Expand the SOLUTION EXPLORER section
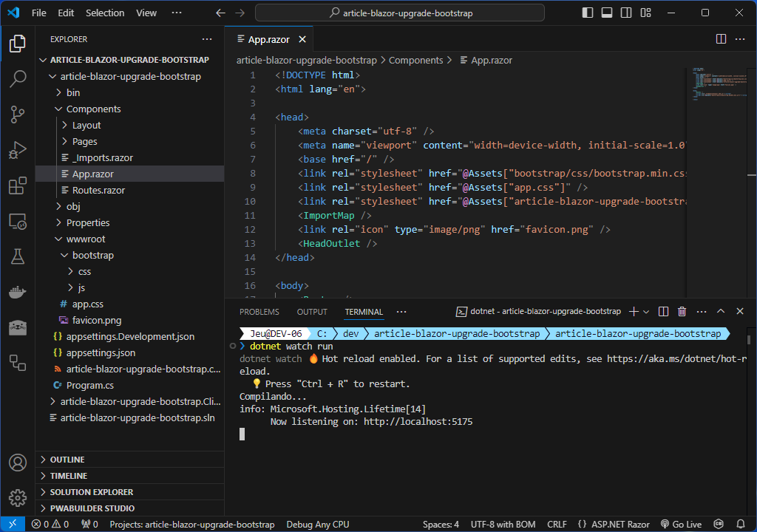Image resolution: width=757 pixels, height=532 pixels. 129,492
